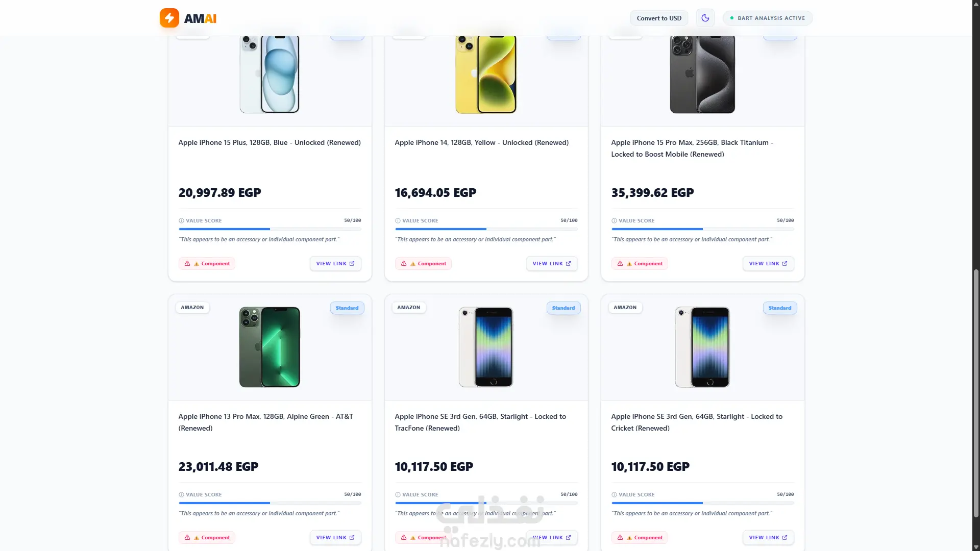Open View Link for iPhone 14 Yellow
Viewport: 980px width, 551px height.
coord(552,264)
